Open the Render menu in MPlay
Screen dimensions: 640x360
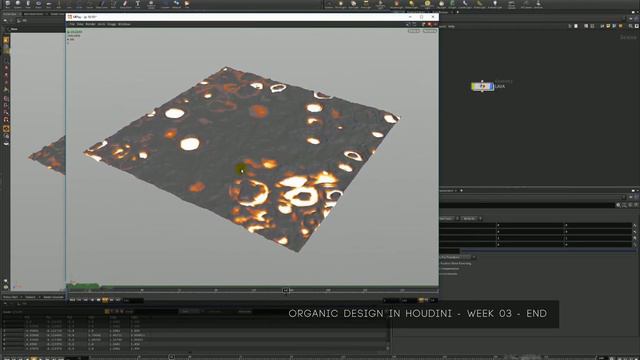(x=90, y=24)
